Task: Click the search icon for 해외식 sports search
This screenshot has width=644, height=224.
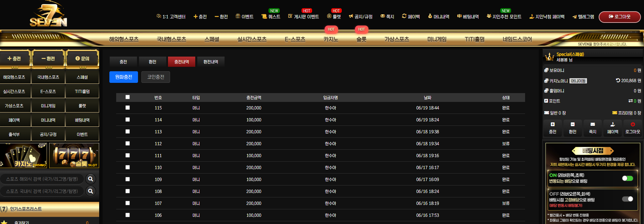Action: 91,179
